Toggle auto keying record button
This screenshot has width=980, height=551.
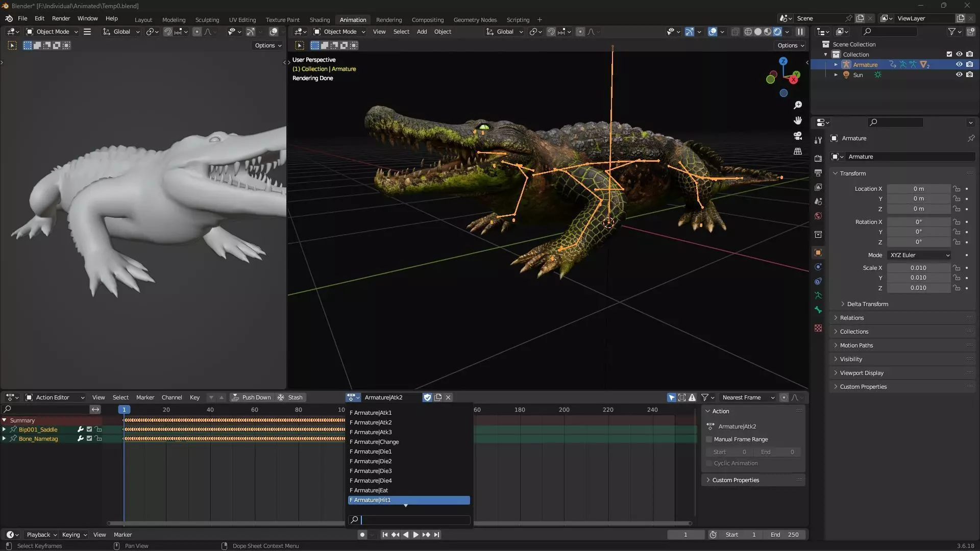(x=362, y=535)
